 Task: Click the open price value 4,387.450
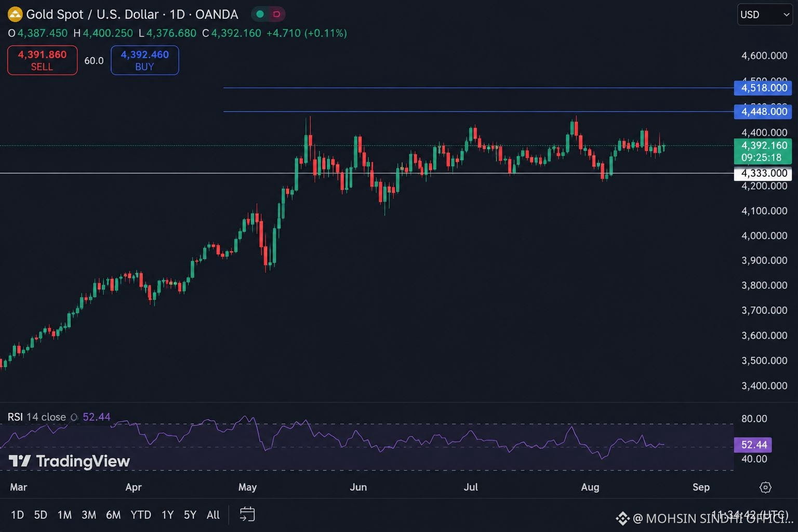[x=43, y=33]
